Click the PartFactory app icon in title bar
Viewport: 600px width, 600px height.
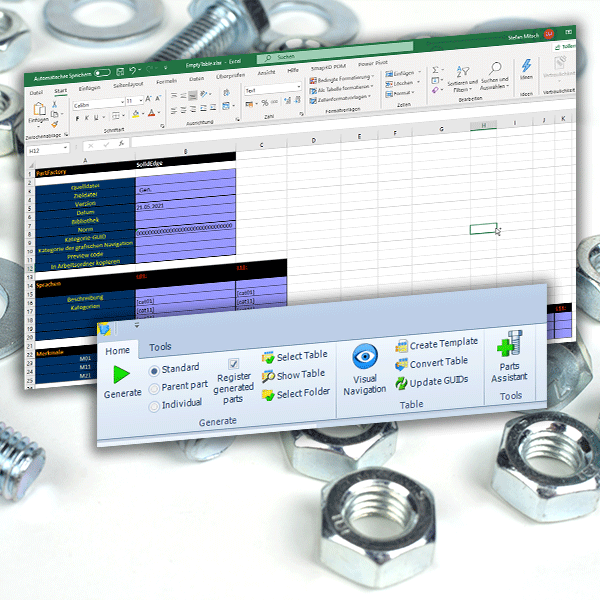click(x=104, y=329)
